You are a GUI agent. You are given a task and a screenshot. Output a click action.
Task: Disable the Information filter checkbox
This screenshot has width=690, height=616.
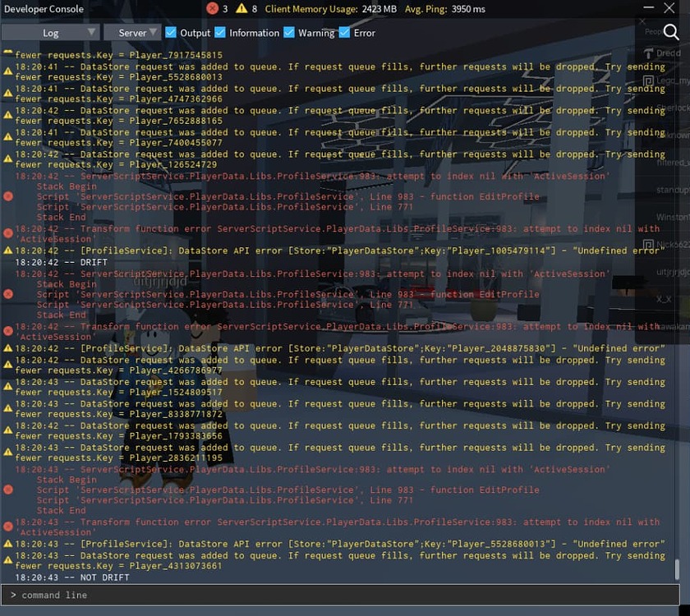coord(220,32)
